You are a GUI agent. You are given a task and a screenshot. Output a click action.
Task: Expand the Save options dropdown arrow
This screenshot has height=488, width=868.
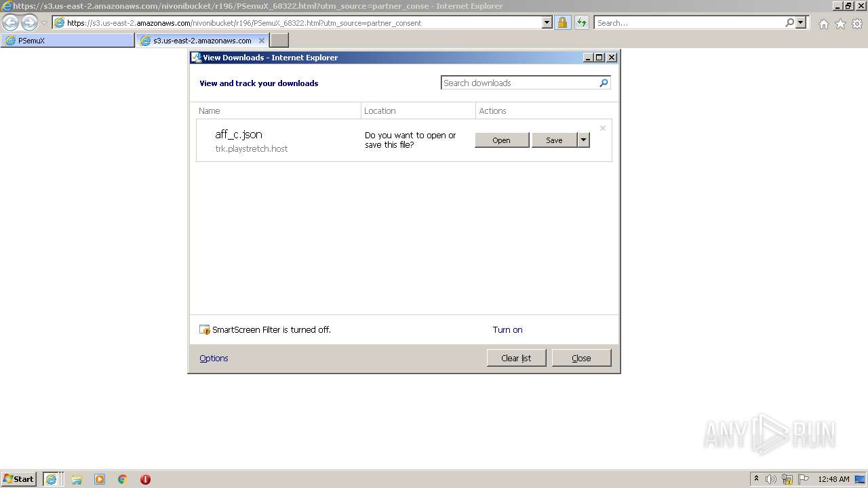583,140
